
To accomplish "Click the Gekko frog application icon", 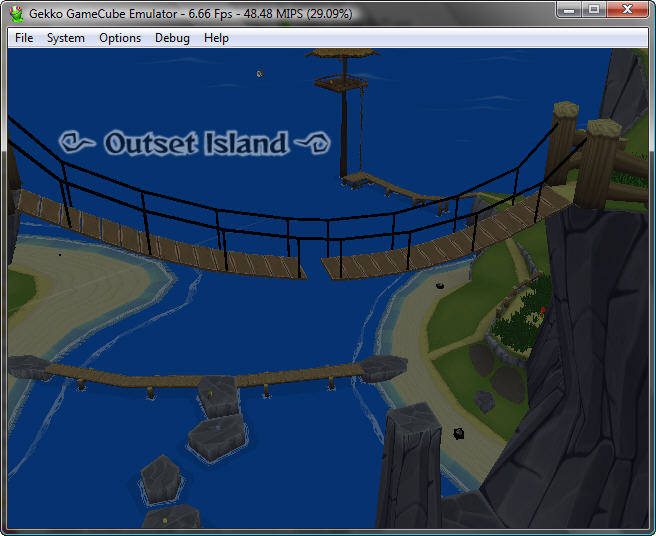I will click(17, 13).
